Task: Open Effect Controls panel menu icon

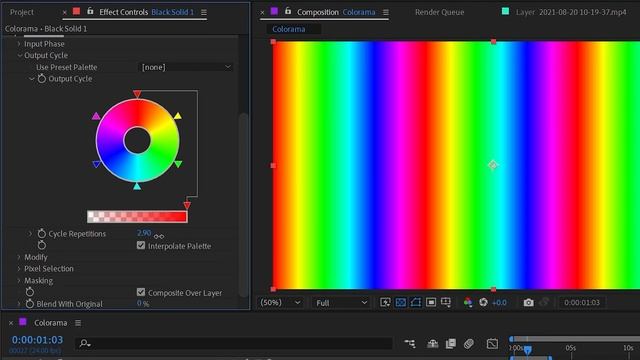Action: tap(204, 12)
